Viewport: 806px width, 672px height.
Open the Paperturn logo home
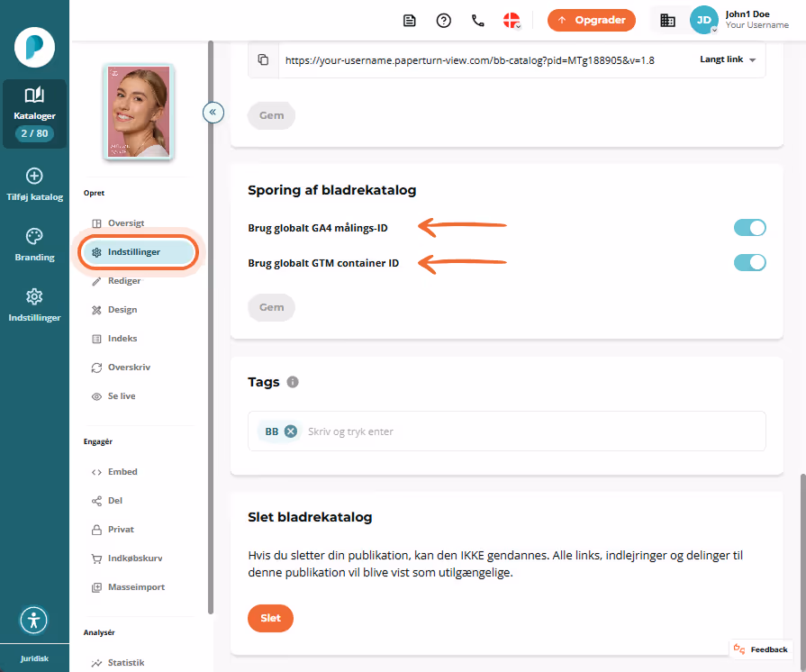click(34, 48)
